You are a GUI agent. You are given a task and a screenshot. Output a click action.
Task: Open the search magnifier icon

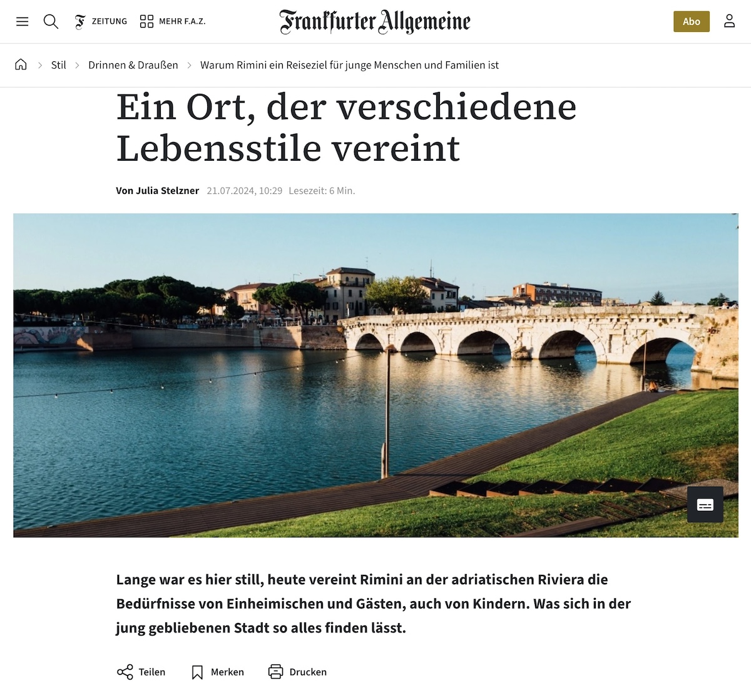pyautogui.click(x=51, y=21)
